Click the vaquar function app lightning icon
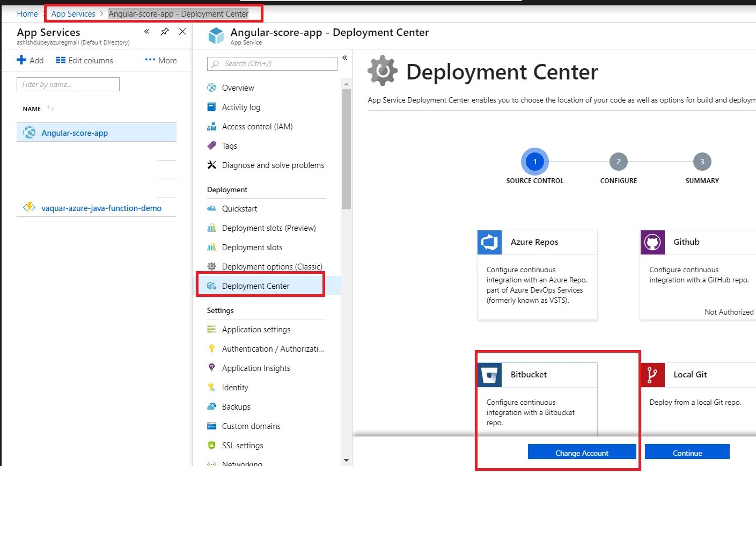This screenshot has height=546, width=756. (29, 207)
